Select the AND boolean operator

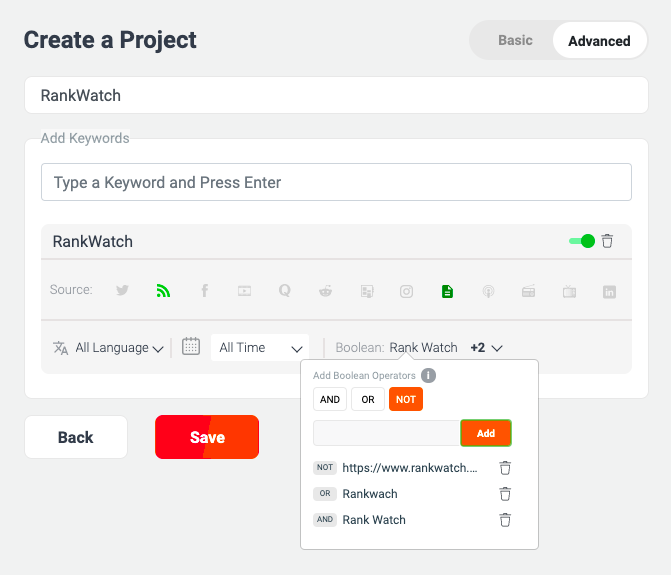coord(330,399)
